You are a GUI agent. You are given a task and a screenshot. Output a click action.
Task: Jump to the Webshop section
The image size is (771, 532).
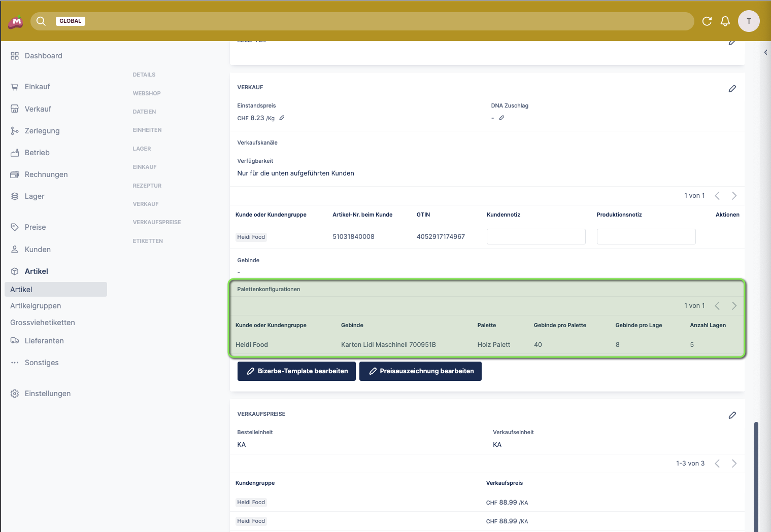(x=147, y=93)
